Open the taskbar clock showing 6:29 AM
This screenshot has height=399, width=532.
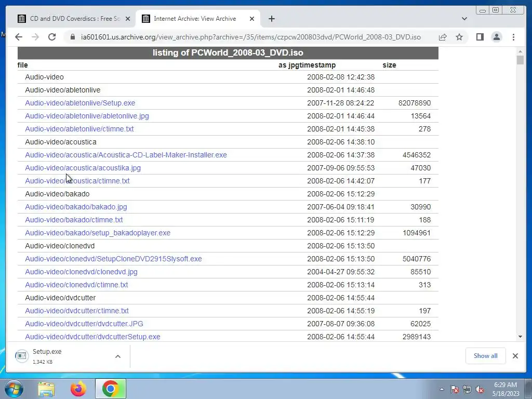[x=506, y=389]
